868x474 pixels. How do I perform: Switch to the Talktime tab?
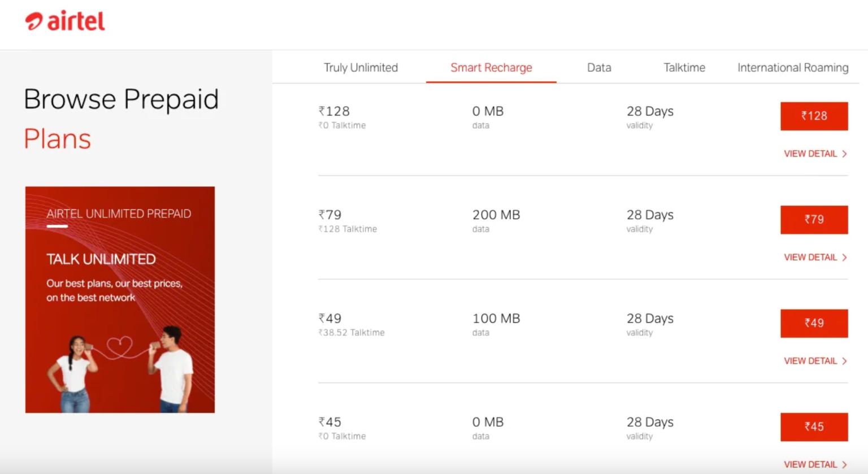(x=684, y=67)
